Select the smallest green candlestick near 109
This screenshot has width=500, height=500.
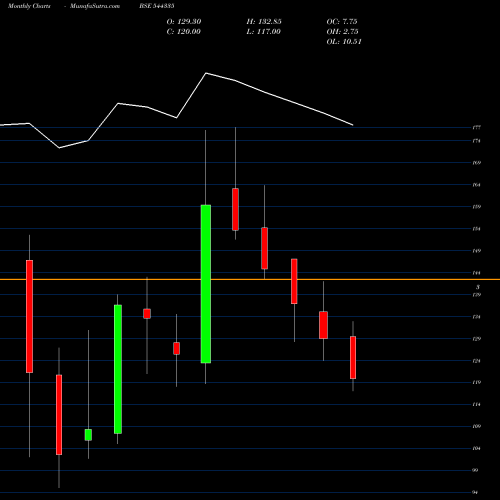88,435
